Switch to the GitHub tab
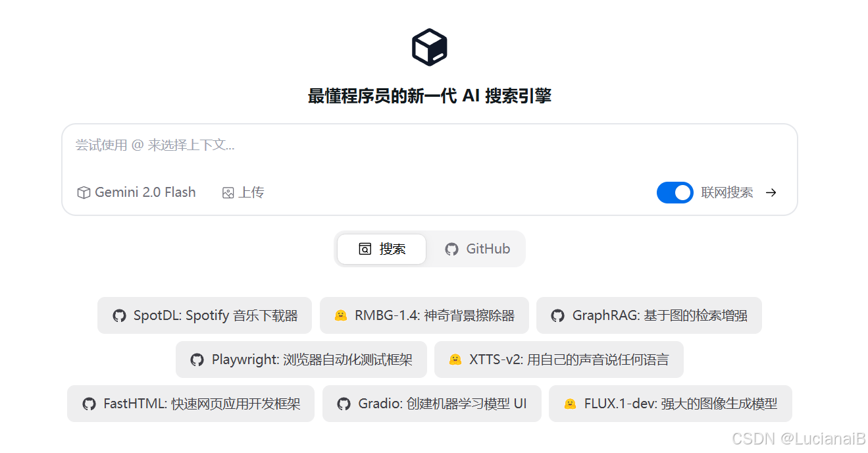Viewport: 868px width, 453px height. 477,249
